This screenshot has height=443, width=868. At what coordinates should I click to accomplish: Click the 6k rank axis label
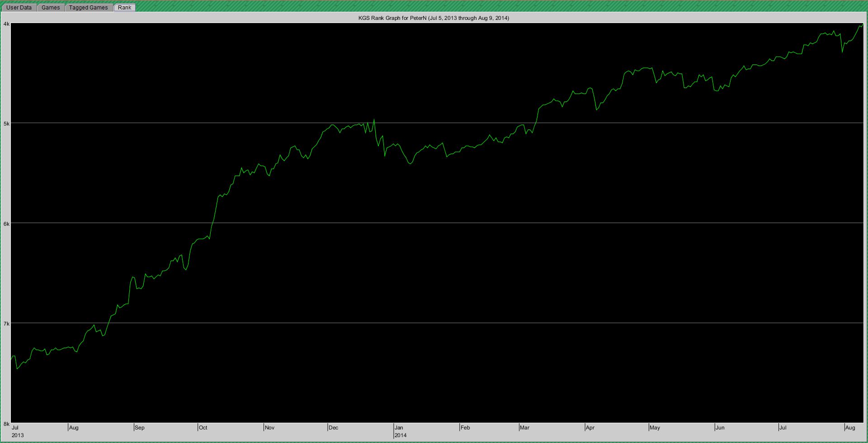6,224
